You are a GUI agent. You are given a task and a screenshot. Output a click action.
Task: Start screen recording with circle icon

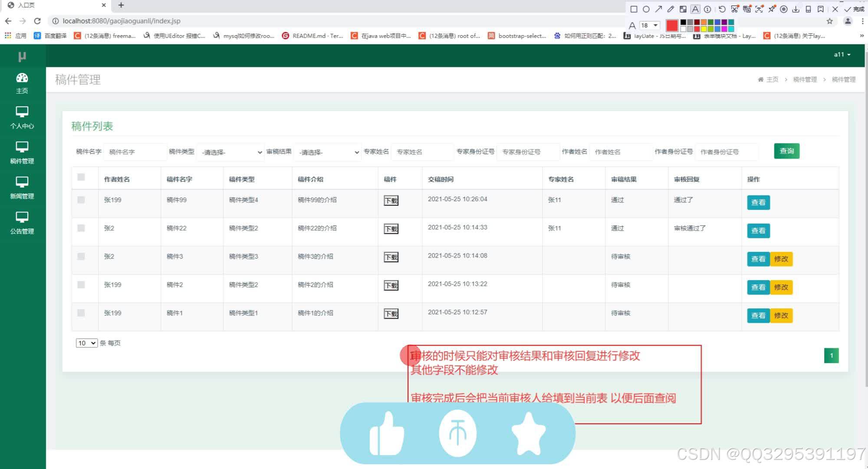click(784, 9)
